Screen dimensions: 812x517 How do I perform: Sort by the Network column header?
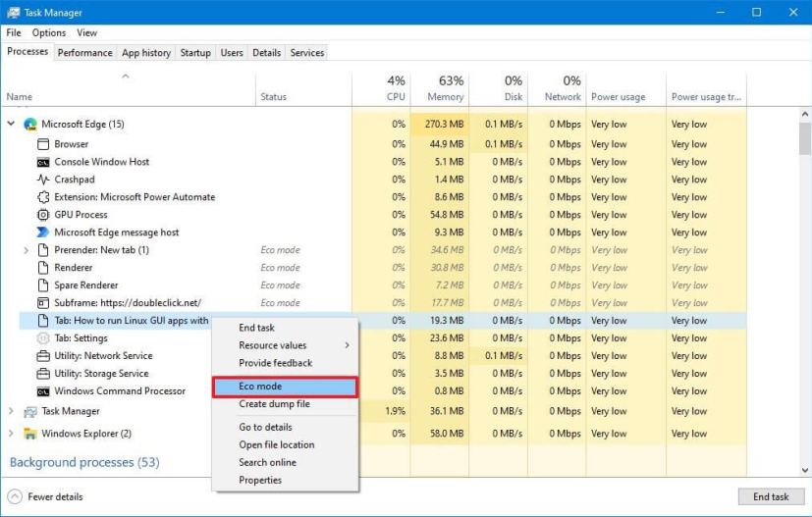558,89
